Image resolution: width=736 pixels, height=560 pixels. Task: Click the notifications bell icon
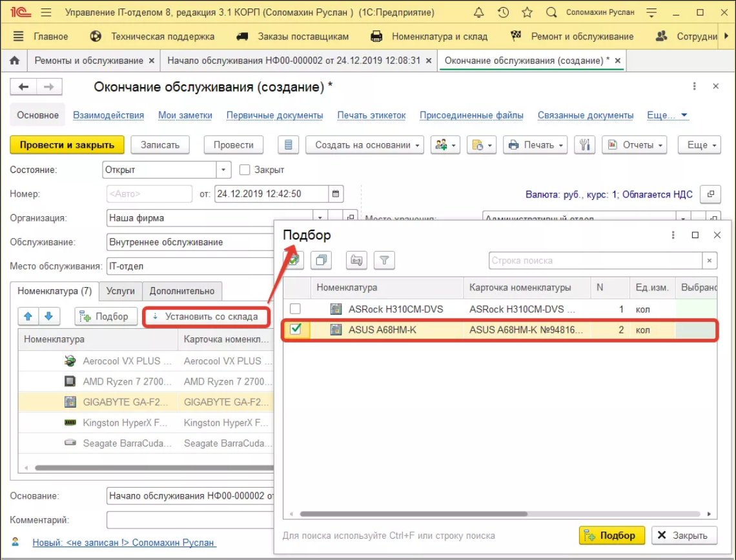(x=478, y=12)
